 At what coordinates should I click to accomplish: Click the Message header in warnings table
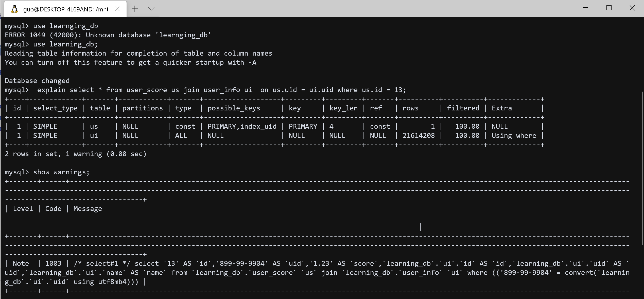click(88, 209)
